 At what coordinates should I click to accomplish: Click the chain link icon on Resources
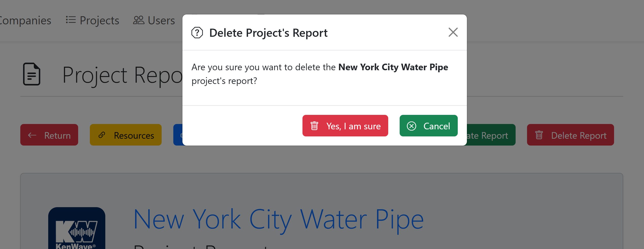[x=102, y=135]
